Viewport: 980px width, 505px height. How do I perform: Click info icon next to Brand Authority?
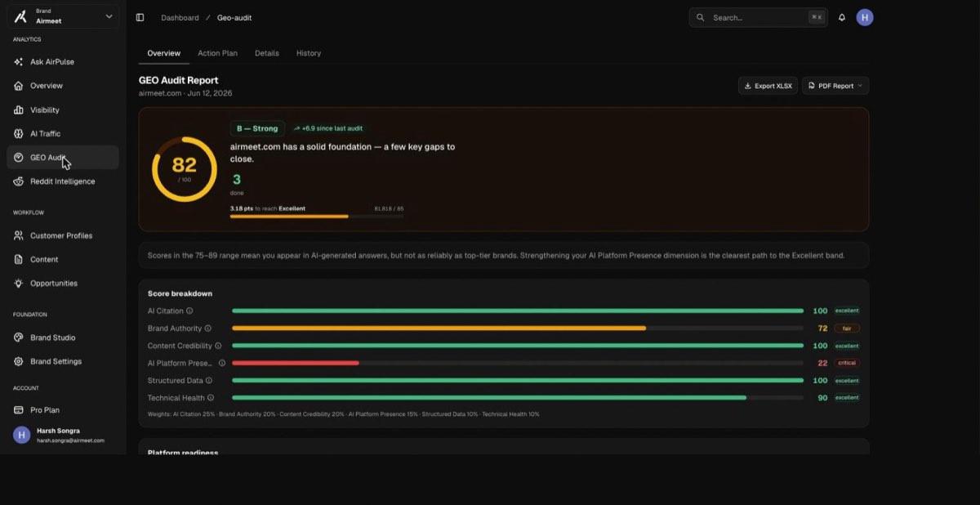pos(207,328)
